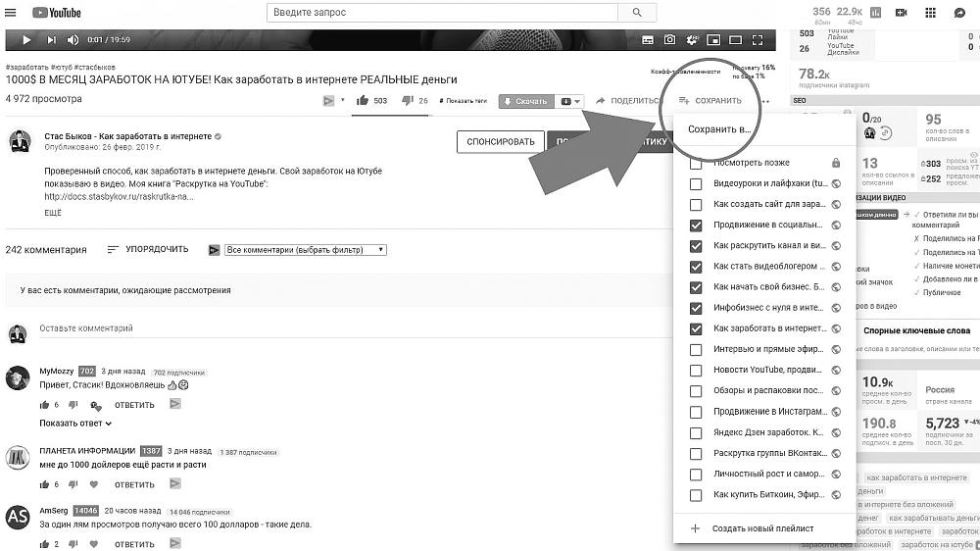Like the ПЛАНЕТА ИНФОРМАЦИИ comment
This screenshot has width=980, height=551.
point(44,484)
